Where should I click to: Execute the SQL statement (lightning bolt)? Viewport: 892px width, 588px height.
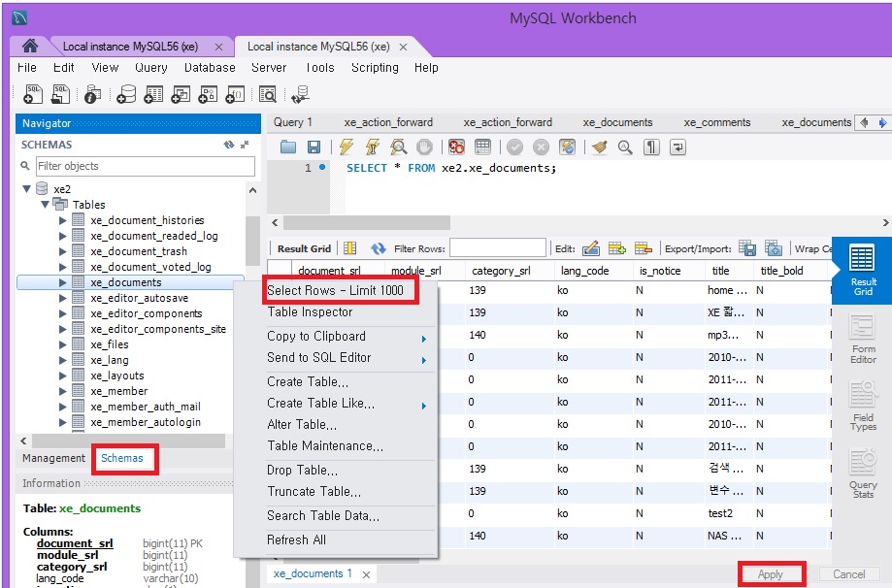(347, 147)
